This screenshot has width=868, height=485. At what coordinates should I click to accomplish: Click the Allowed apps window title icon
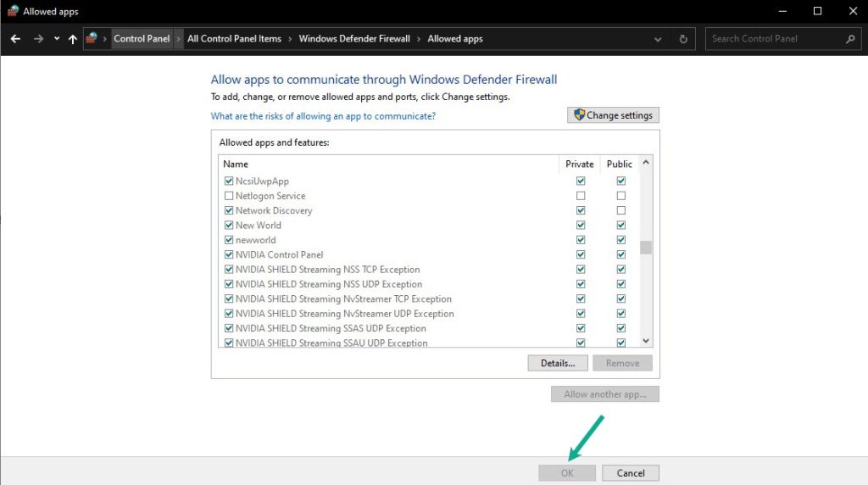pos(13,11)
